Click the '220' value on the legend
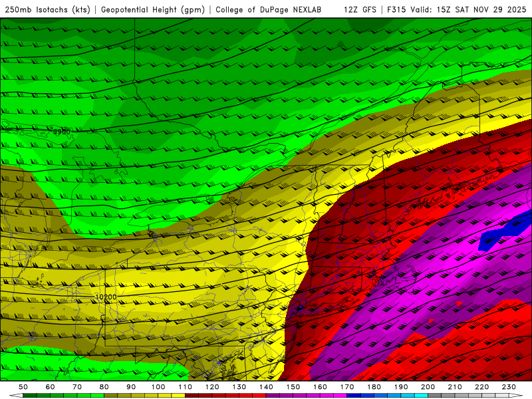The height and width of the screenshot is (399, 532). (x=481, y=387)
